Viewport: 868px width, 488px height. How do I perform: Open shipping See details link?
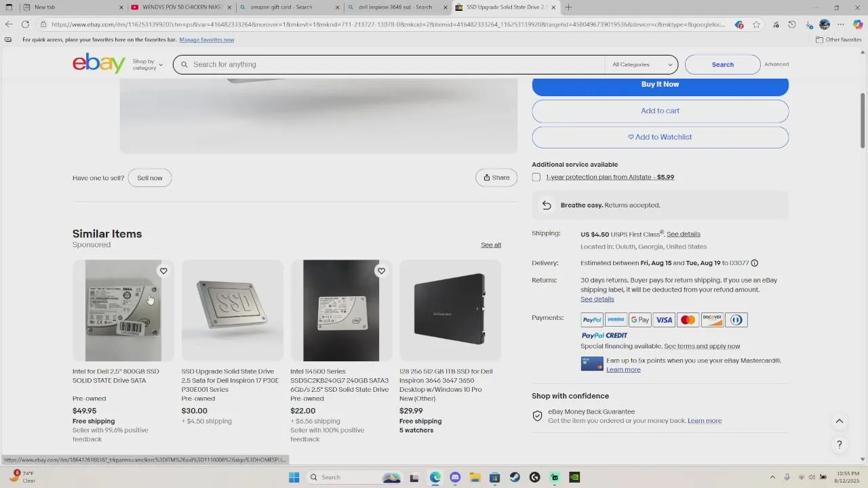pos(684,235)
